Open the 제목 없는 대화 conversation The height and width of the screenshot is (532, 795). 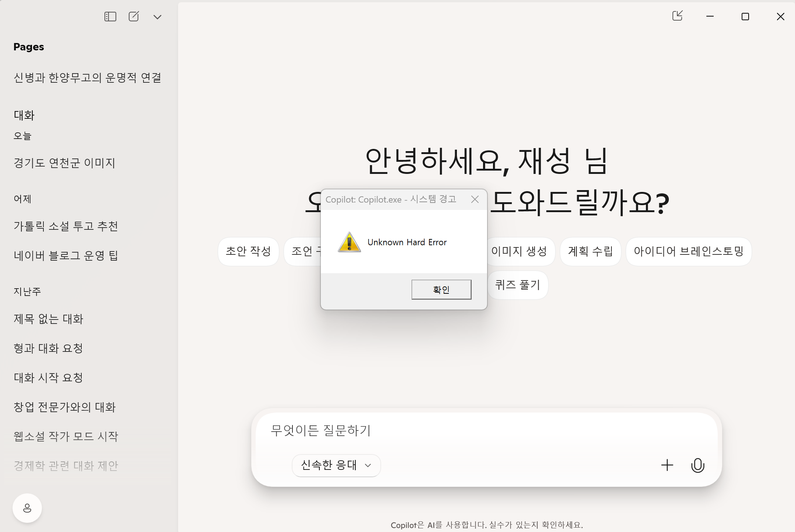click(49, 319)
